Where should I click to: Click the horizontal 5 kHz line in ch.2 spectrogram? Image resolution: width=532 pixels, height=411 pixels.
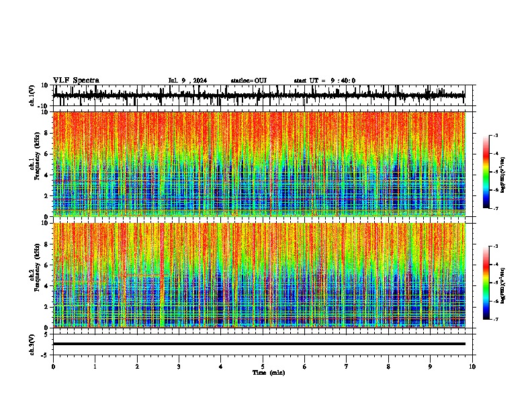click(x=146, y=275)
